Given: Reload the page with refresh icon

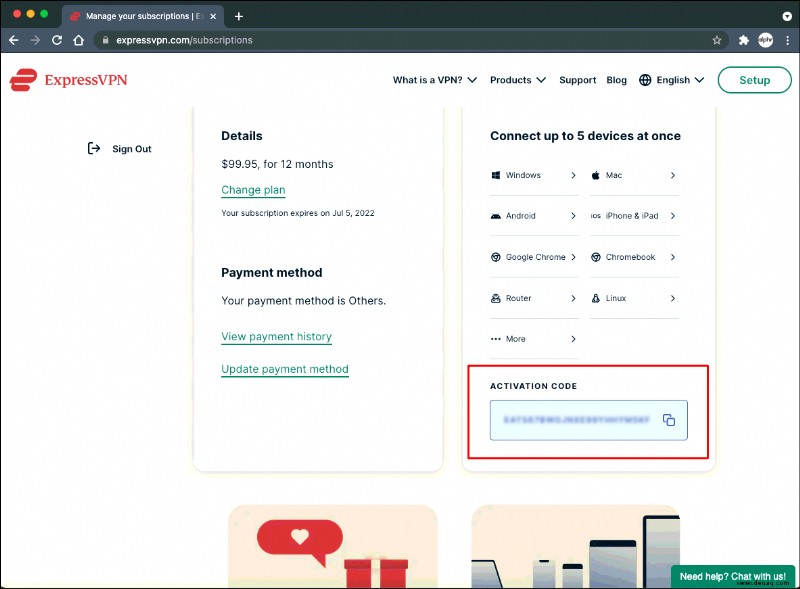Looking at the screenshot, I should (x=57, y=40).
